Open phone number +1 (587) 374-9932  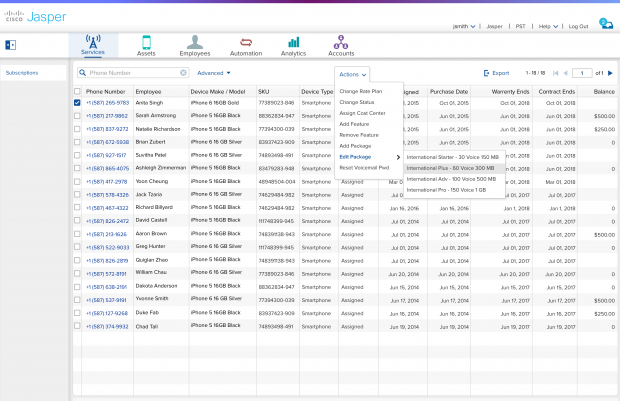point(107,327)
